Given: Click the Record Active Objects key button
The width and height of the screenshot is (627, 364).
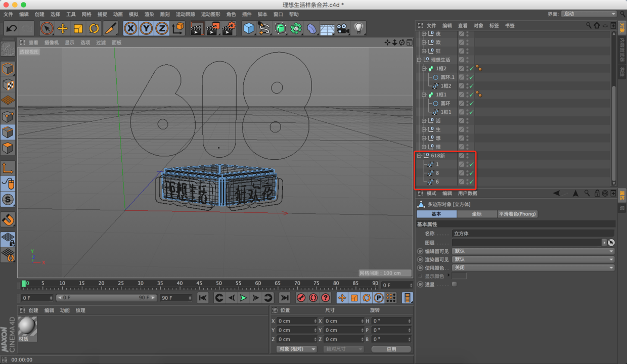Looking at the screenshot, I should click(x=301, y=298).
